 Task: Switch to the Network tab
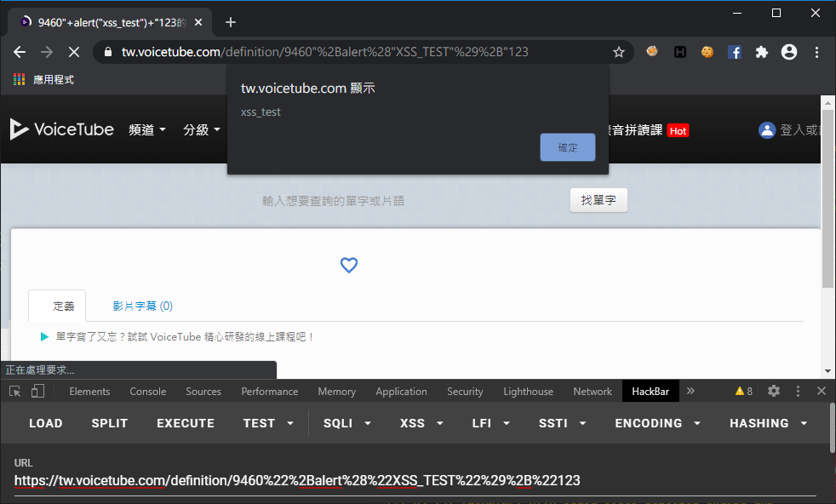point(593,392)
